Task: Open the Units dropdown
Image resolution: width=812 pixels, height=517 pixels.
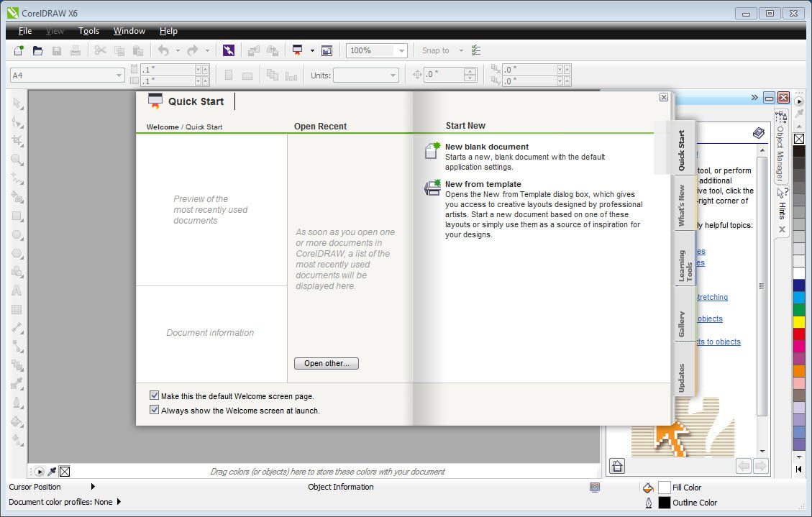Action: (x=393, y=76)
